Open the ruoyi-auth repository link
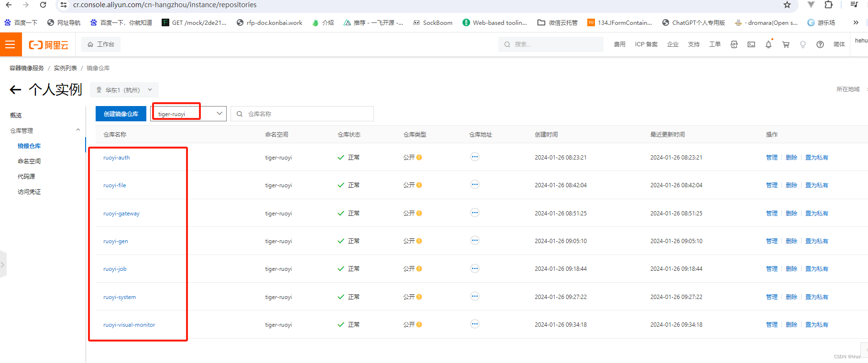 click(116, 158)
